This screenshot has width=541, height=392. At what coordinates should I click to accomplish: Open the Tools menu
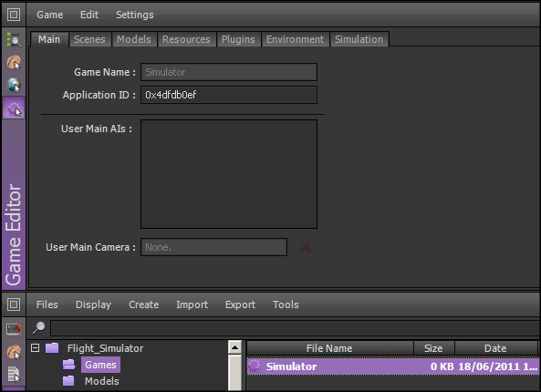coord(286,304)
